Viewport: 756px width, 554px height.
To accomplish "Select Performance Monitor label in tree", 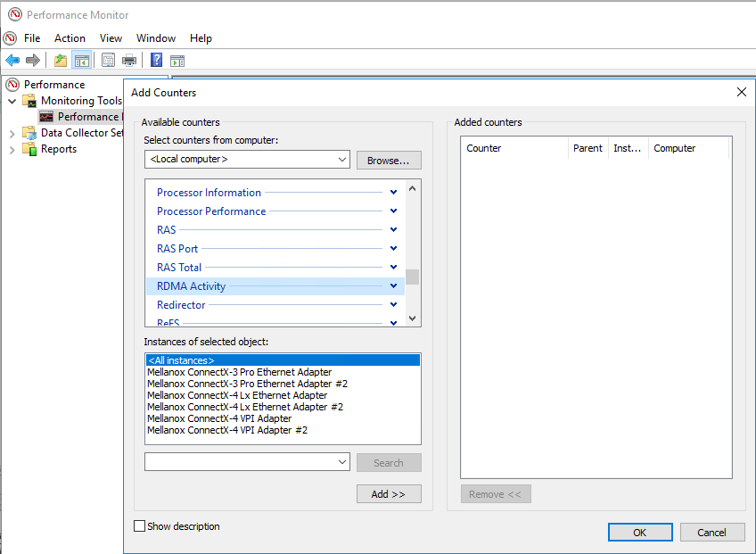I will 90,117.
